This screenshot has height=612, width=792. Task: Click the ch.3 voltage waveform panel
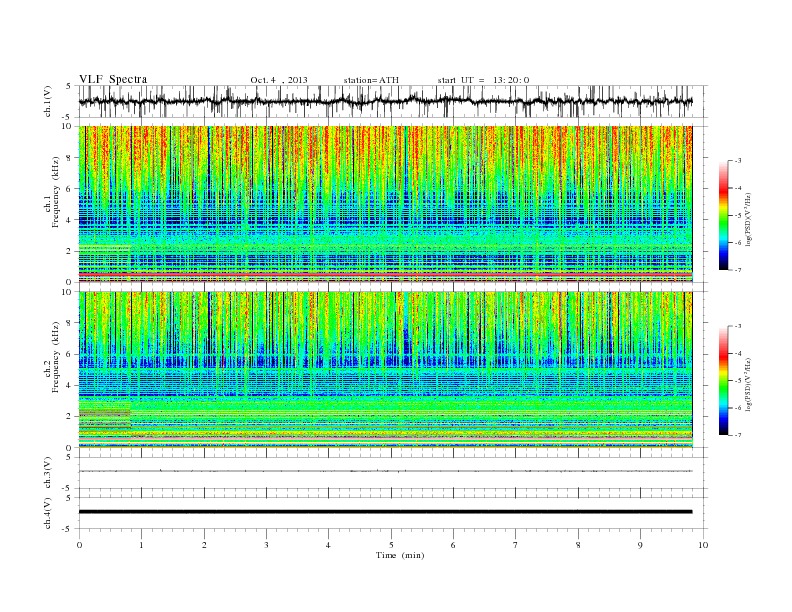point(393,473)
